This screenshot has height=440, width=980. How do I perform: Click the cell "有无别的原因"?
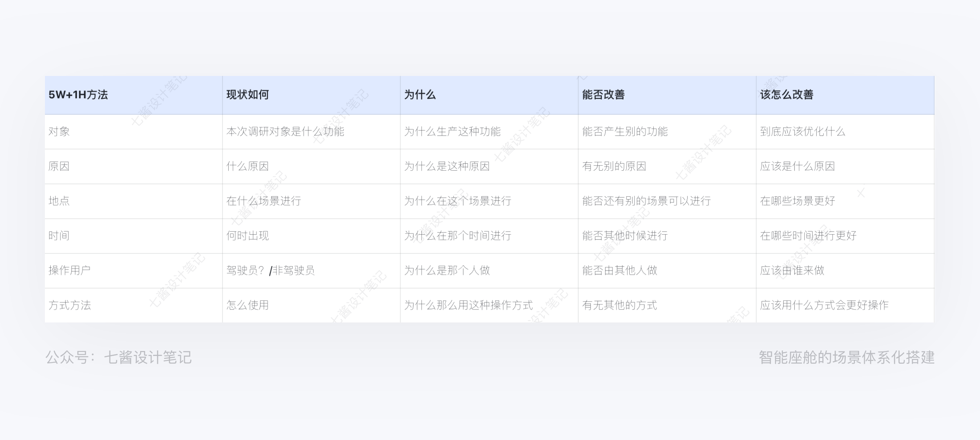coord(667,166)
